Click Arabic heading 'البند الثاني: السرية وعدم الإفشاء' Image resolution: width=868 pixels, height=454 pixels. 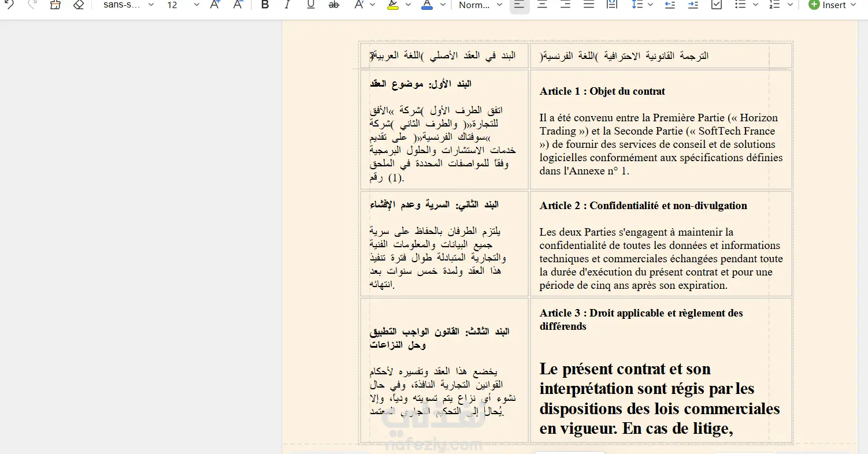tap(434, 205)
